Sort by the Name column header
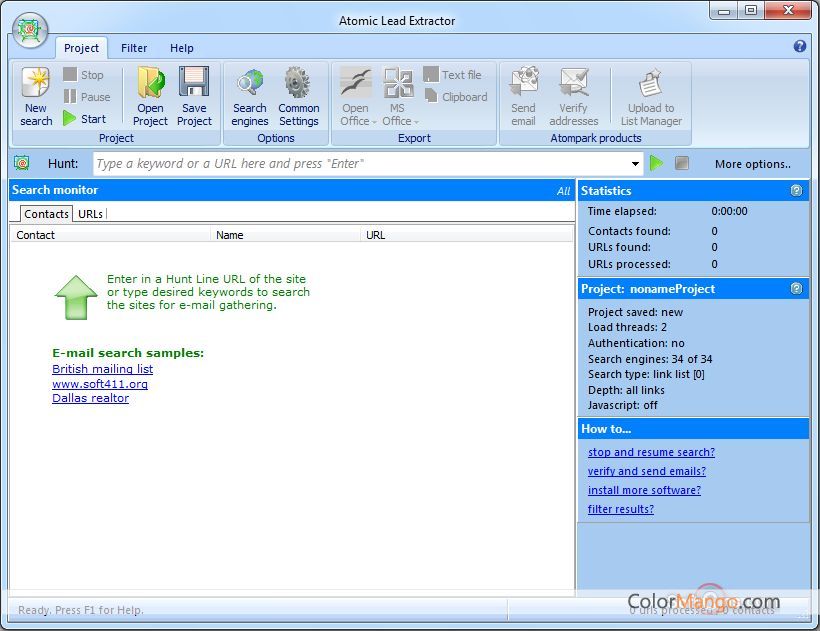 pos(285,235)
